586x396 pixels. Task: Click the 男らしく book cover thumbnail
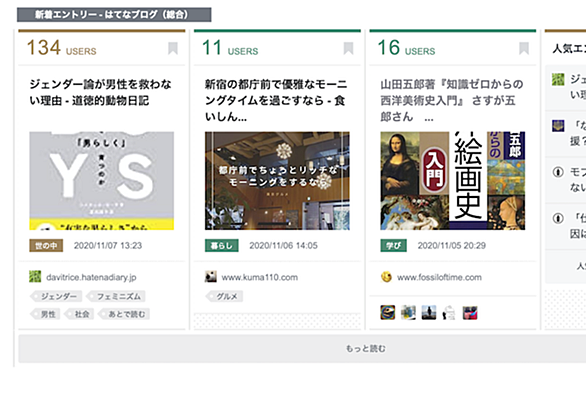[x=102, y=180]
